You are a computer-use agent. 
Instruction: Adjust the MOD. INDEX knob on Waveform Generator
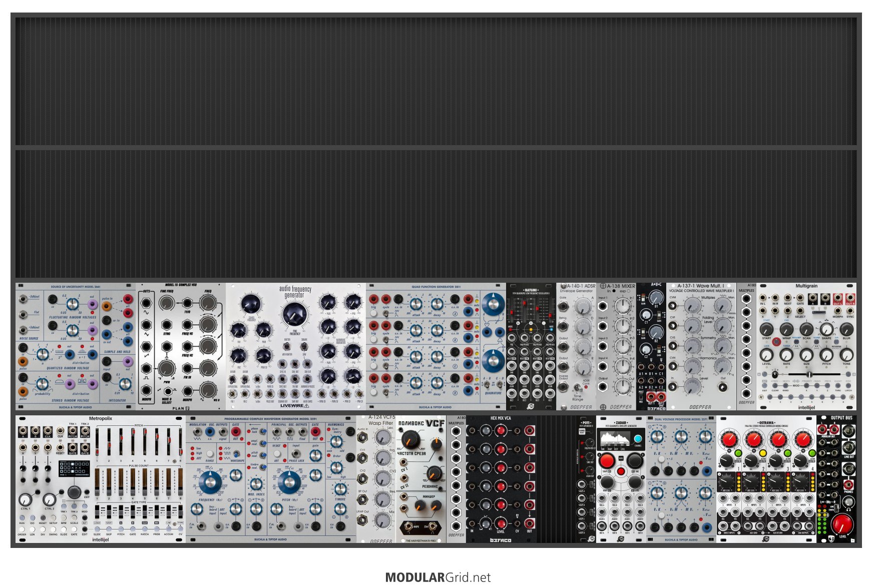(256, 483)
